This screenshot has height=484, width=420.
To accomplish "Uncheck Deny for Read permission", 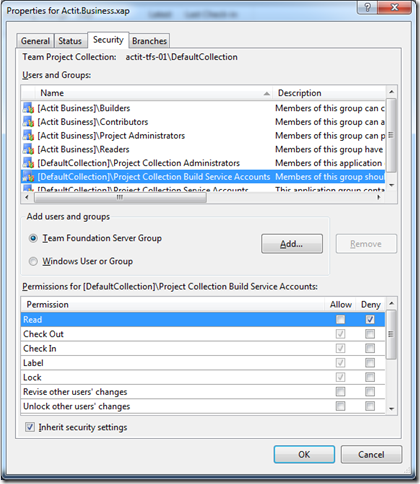I will [370, 319].
